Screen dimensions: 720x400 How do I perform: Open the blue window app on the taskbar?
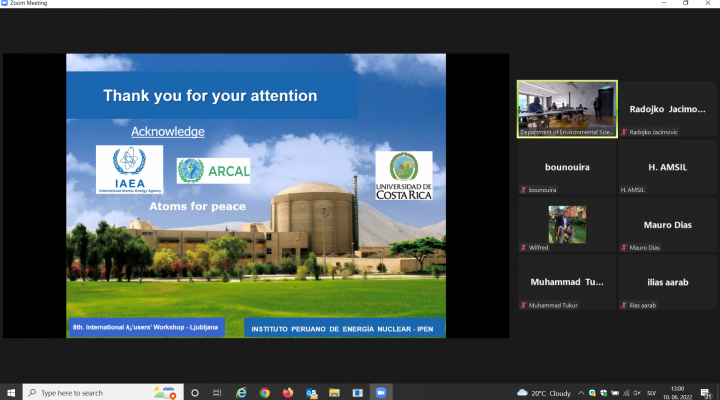pyautogui.click(x=358, y=393)
